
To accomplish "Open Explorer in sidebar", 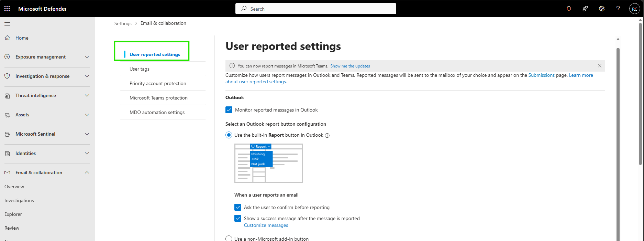I will (x=13, y=214).
